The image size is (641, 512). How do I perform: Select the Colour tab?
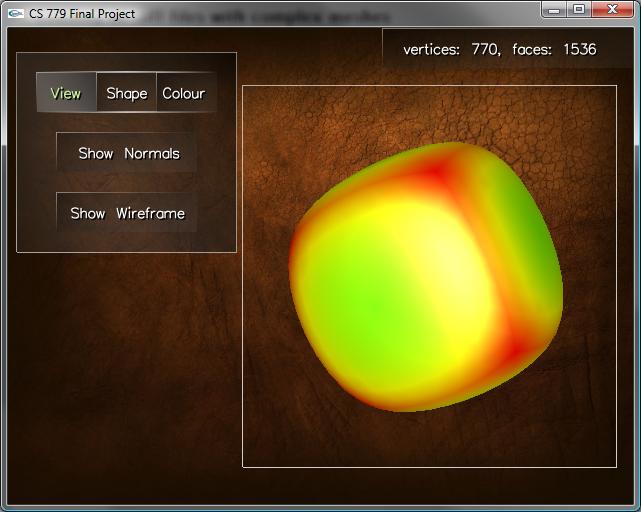pos(184,93)
